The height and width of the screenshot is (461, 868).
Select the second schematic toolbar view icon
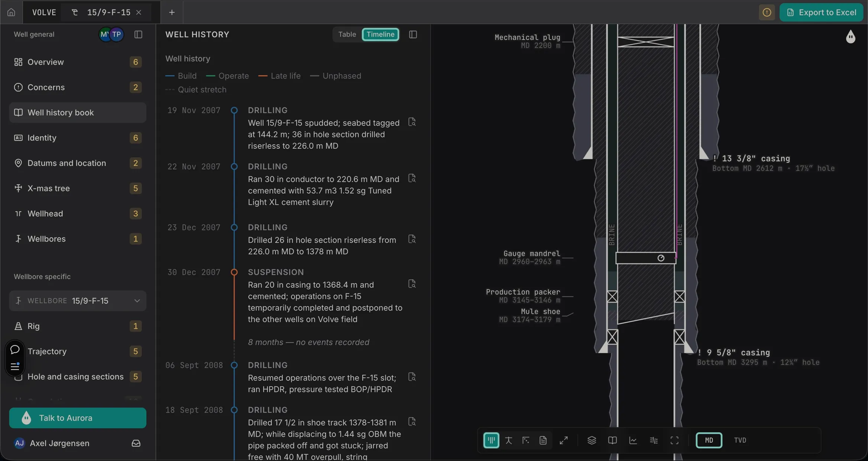(x=508, y=440)
